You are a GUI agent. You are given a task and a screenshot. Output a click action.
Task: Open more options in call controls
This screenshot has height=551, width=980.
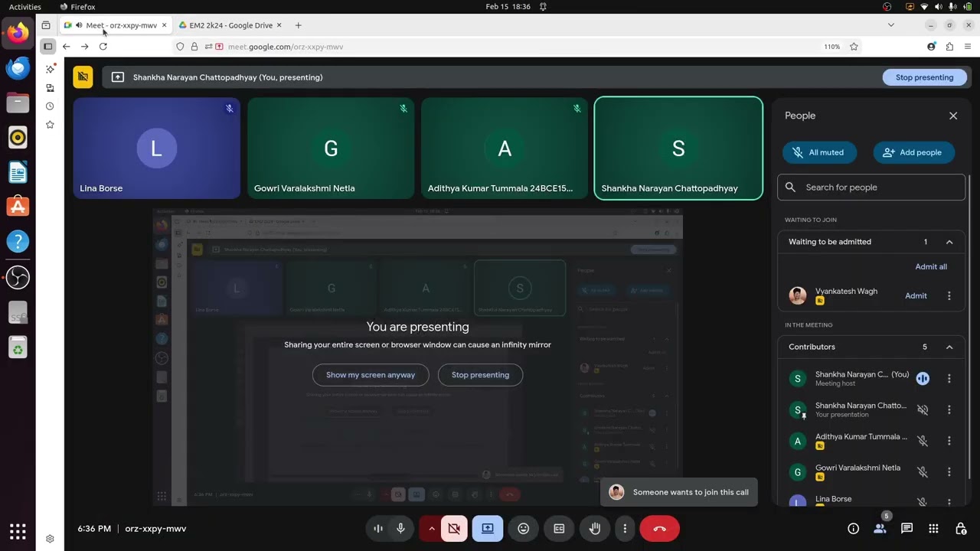(x=625, y=529)
